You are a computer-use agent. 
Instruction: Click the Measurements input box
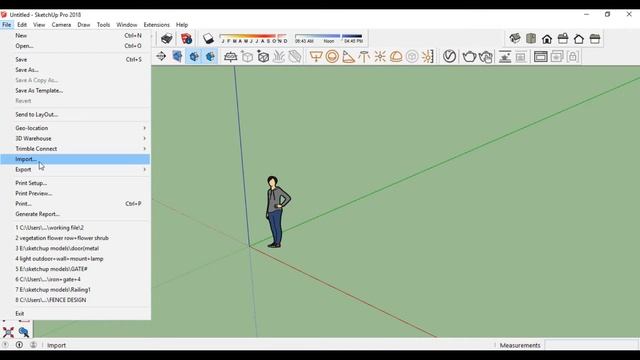click(591, 345)
